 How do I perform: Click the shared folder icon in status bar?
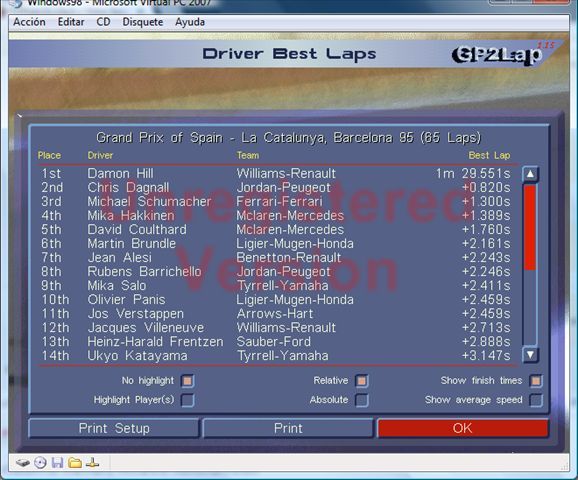[75, 462]
